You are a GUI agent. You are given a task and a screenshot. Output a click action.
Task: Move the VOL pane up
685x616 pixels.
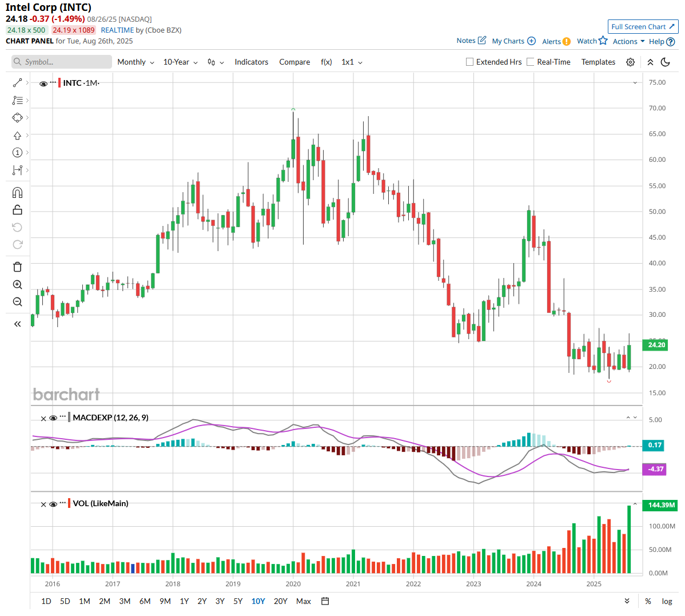[x=635, y=504]
